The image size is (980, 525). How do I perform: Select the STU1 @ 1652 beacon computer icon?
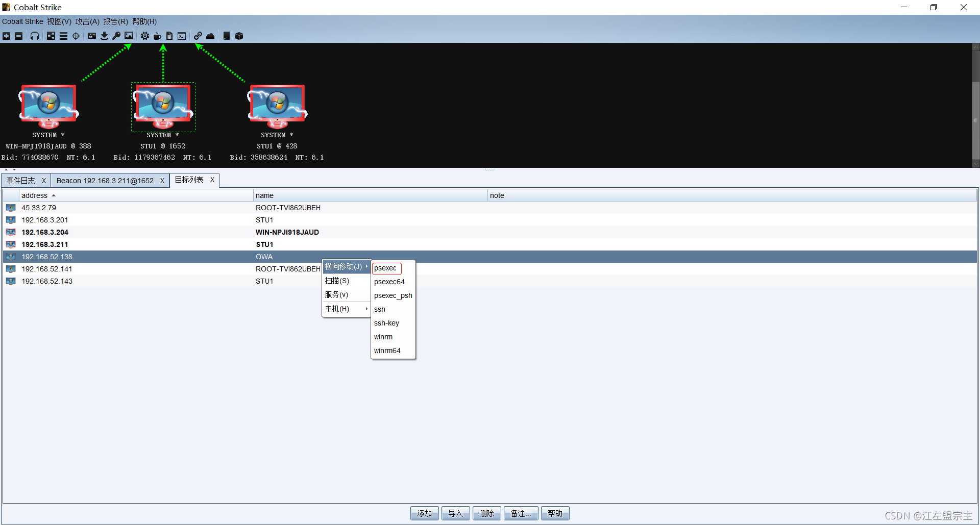pos(163,106)
